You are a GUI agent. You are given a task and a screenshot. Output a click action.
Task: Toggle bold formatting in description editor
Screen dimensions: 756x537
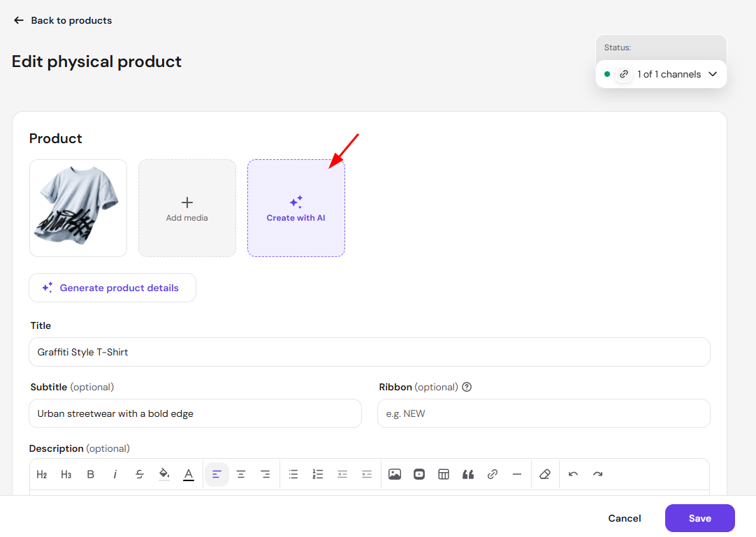[x=91, y=474]
